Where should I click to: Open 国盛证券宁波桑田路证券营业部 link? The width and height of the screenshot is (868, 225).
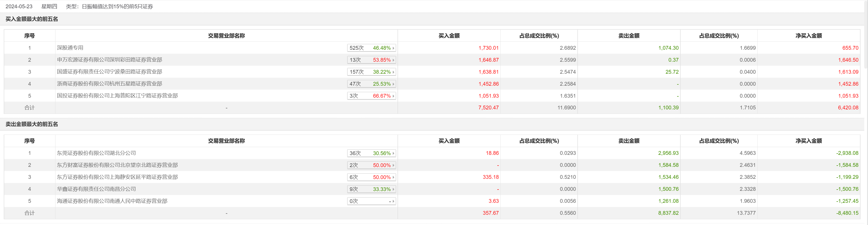click(x=109, y=72)
